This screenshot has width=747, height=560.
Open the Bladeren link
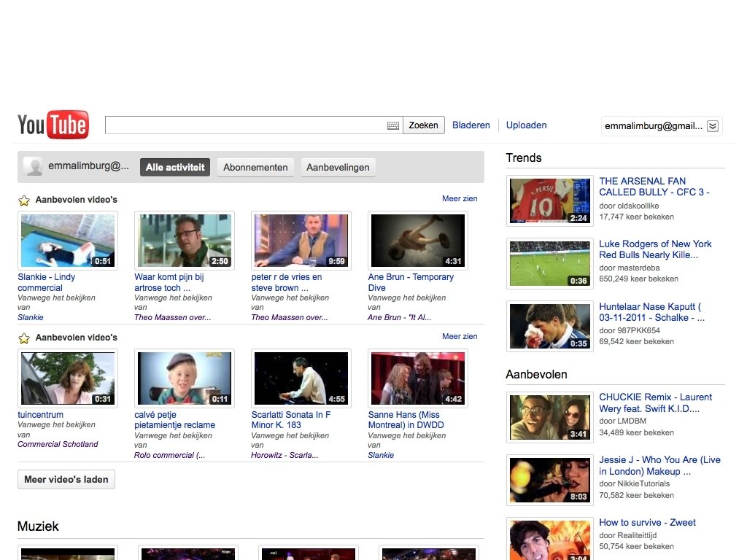(471, 125)
